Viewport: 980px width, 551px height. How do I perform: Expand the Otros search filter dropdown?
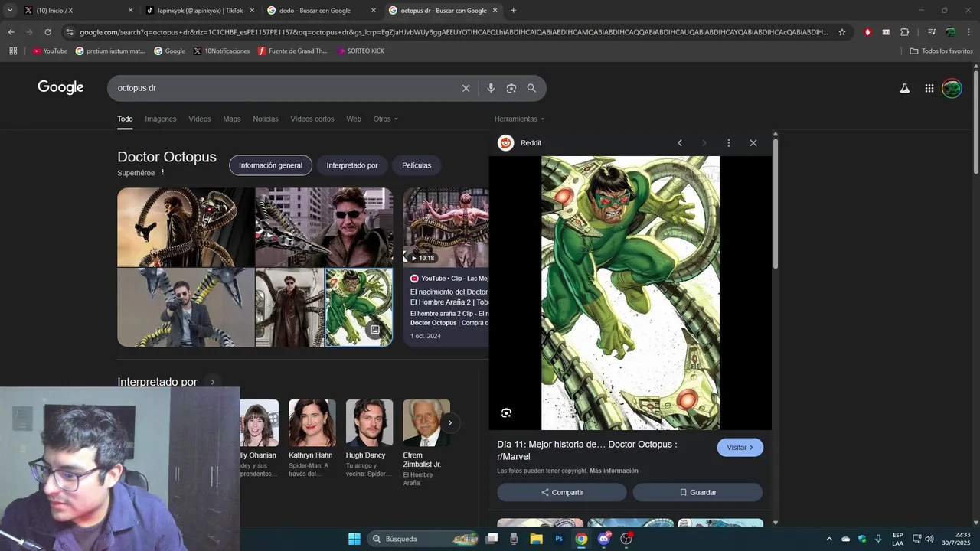click(385, 119)
